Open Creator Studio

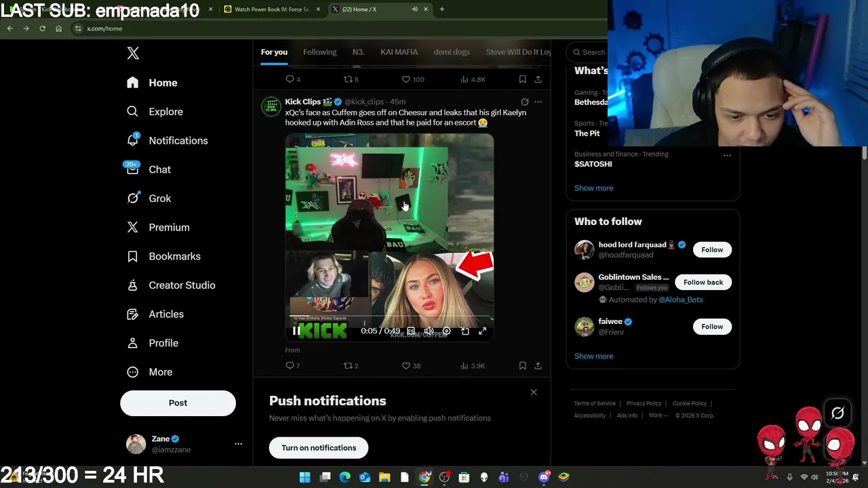[x=172, y=285]
